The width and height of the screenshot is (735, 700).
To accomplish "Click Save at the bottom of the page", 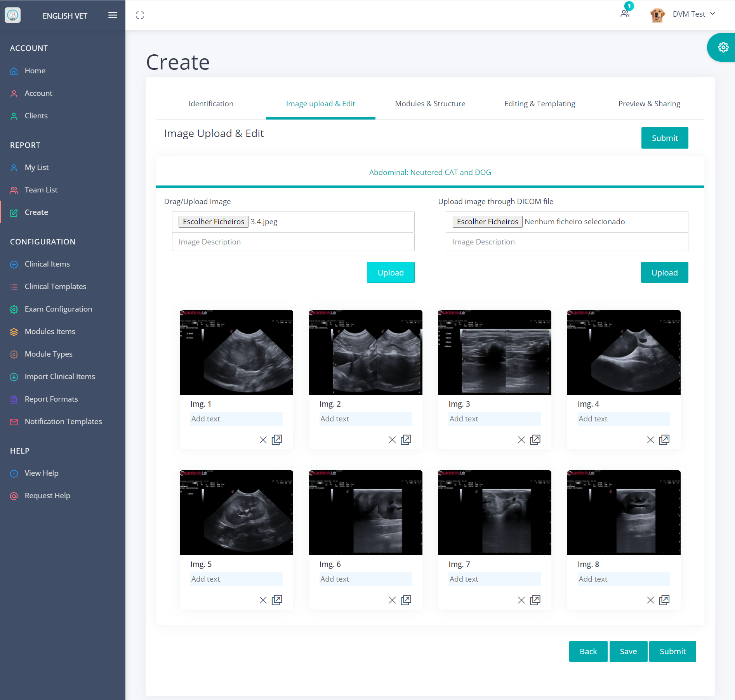I will click(628, 651).
